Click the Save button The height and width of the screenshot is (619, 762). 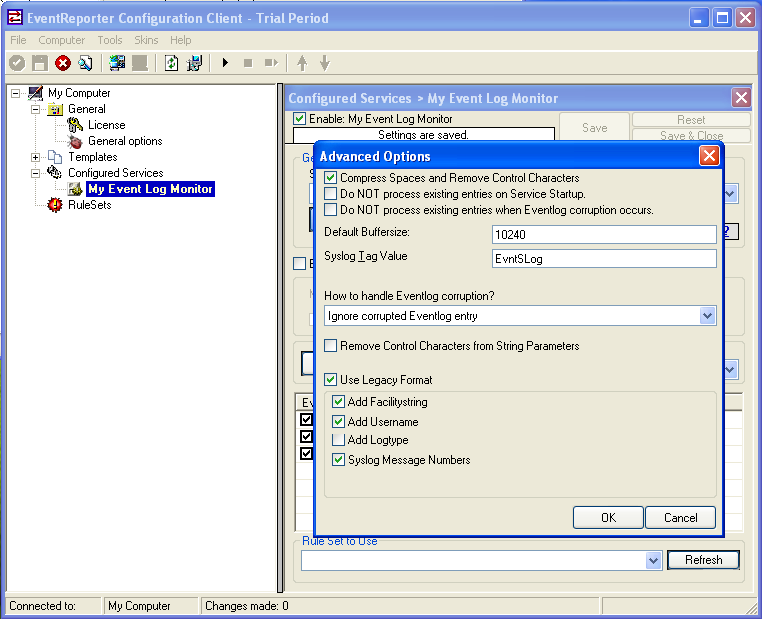(x=594, y=127)
